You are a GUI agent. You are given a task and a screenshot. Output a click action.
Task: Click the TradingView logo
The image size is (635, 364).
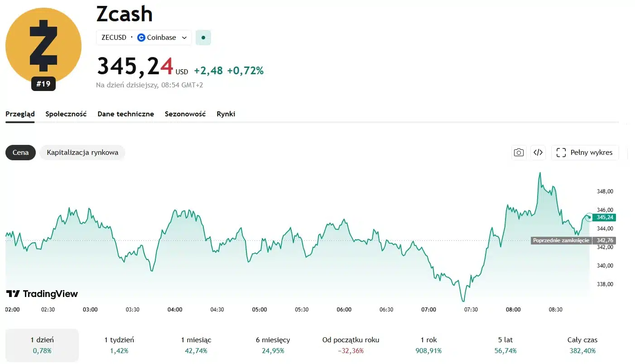tap(42, 294)
